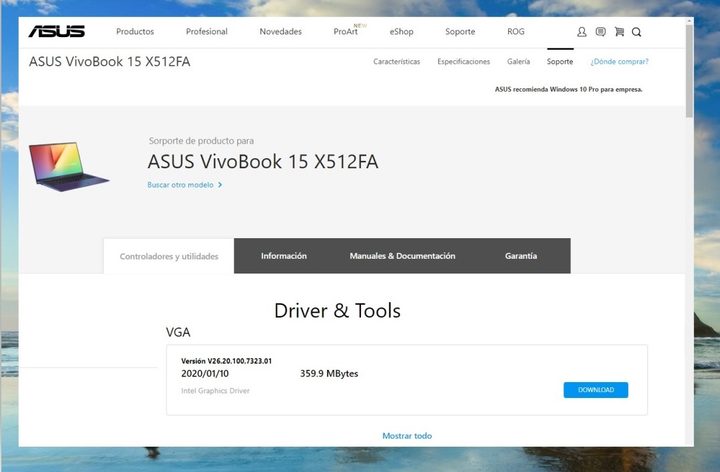Open the Novedades menu
The width and height of the screenshot is (720, 472).
point(280,32)
